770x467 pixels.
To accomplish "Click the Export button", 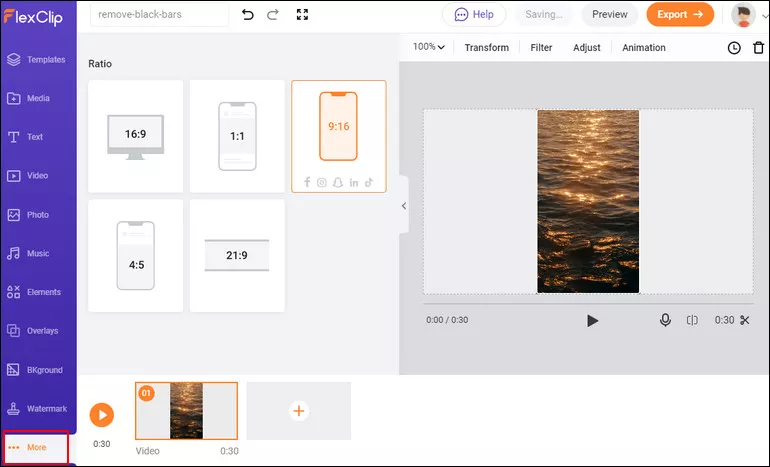I will pyautogui.click(x=680, y=15).
